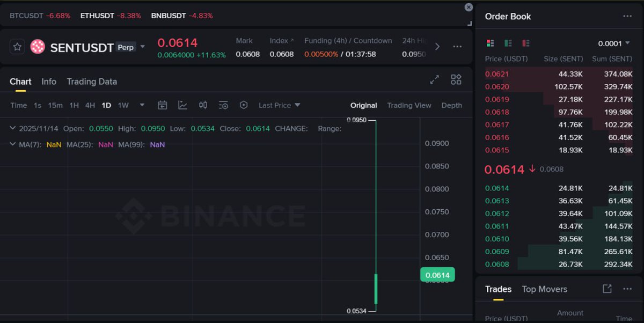Open the jump-to-date calendar icon
This screenshot has width=644, height=323.
[163, 106]
